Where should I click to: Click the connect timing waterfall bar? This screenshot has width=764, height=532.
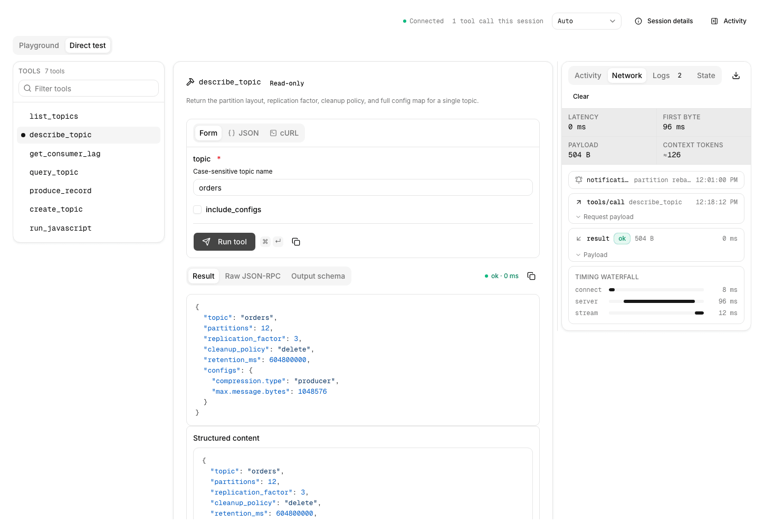612,290
